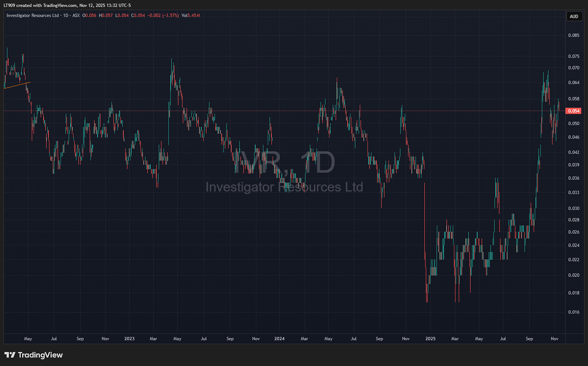Click the 2023 time axis label
The width and height of the screenshot is (588, 366).
129,339
